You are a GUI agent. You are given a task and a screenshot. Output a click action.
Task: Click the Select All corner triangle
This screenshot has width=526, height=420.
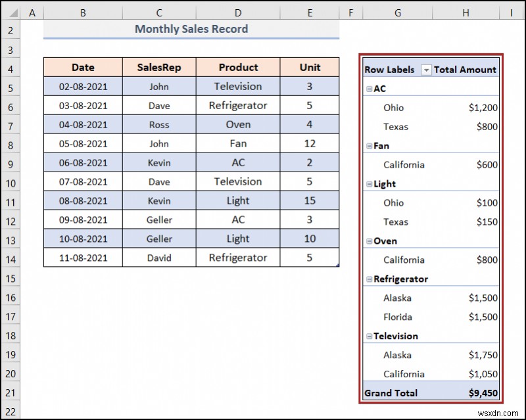(x=11, y=12)
